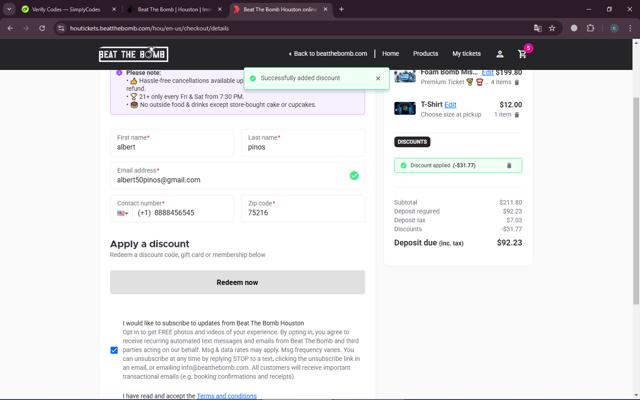640x400 pixels.
Task: Dismiss the Successfully added discount notification
Action: point(378,78)
